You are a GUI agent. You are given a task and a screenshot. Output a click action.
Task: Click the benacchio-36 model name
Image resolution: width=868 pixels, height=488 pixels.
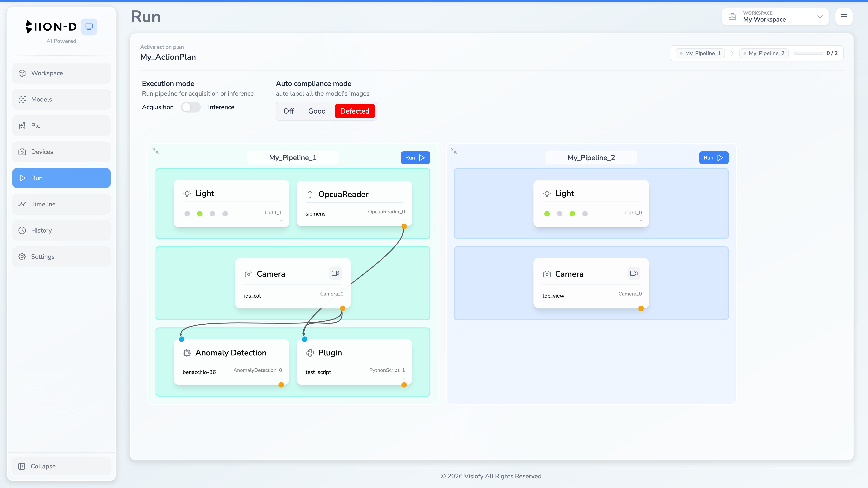[199, 372]
